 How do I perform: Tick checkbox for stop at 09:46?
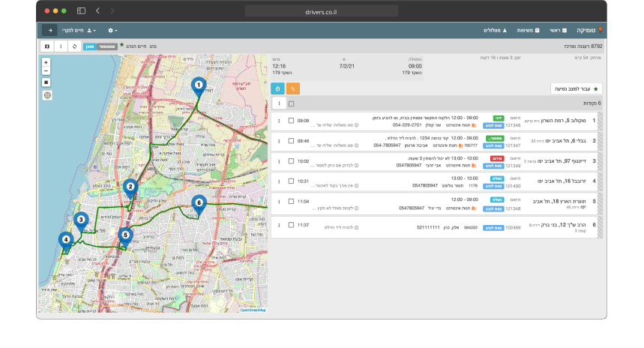click(291, 141)
